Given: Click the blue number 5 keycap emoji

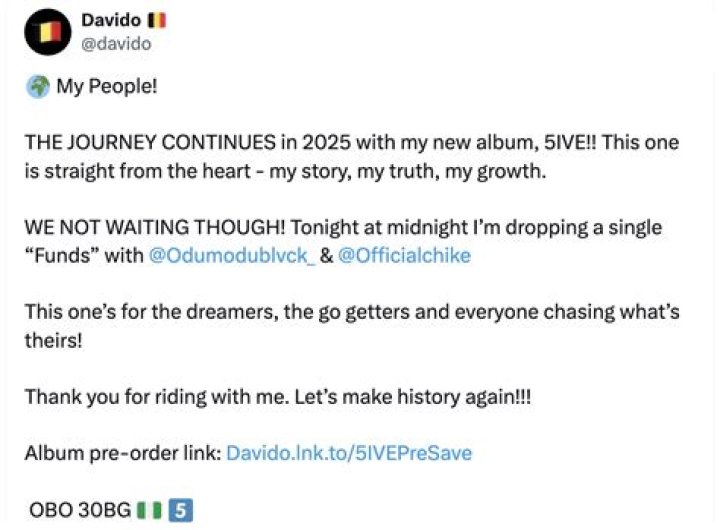Looking at the screenshot, I should (x=182, y=509).
